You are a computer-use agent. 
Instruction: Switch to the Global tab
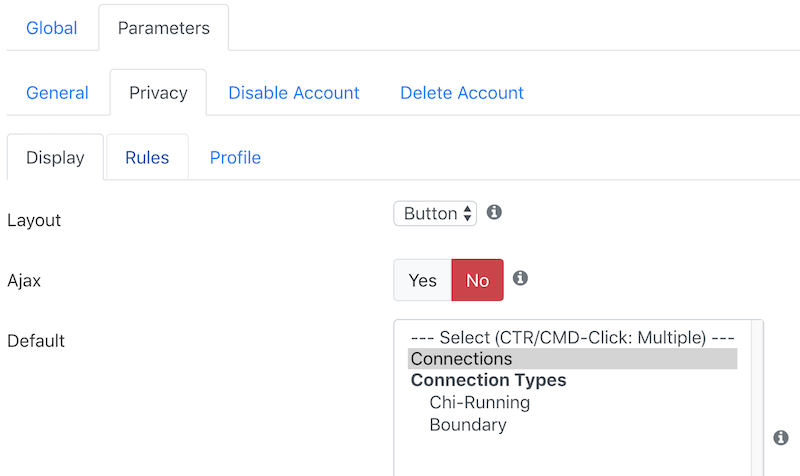tap(52, 28)
